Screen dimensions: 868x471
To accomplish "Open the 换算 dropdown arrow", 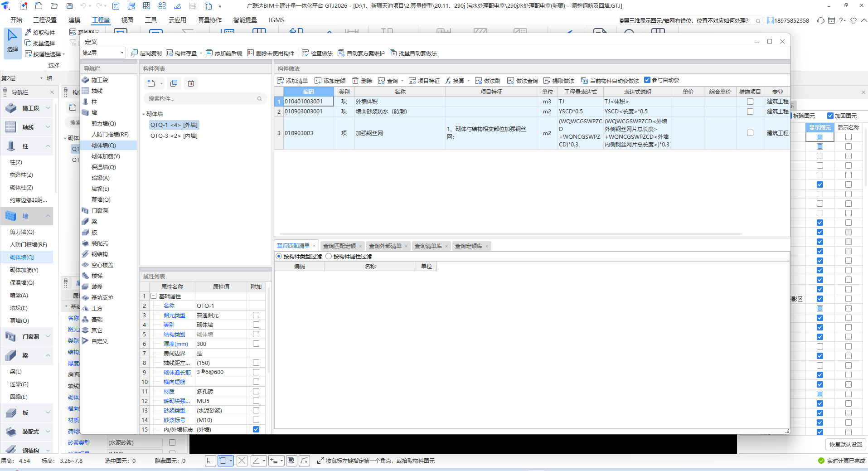I will pos(468,81).
